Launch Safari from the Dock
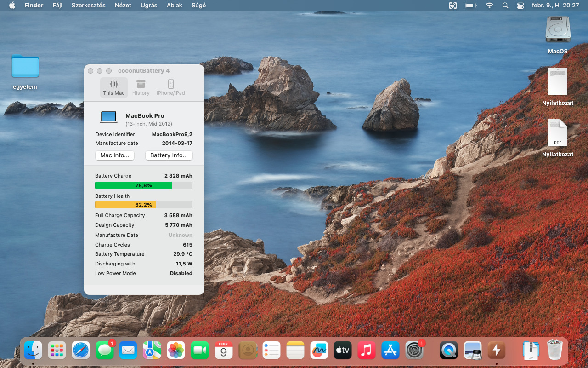The image size is (588, 368). [81, 351]
